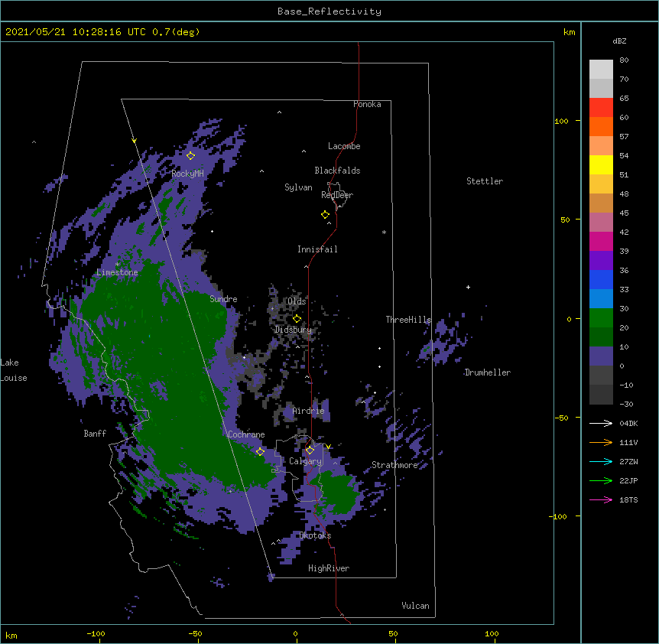The image size is (659, 644).
Task: Click the RedDeer city label
Action: tap(337, 195)
